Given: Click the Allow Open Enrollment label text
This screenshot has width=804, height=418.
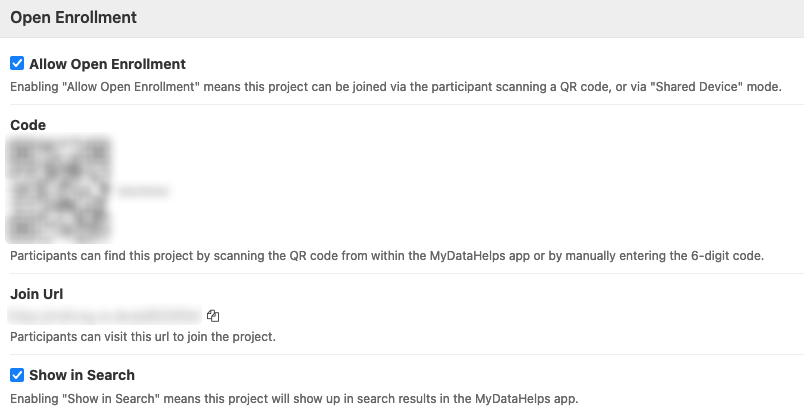Looking at the screenshot, I should tap(107, 64).
